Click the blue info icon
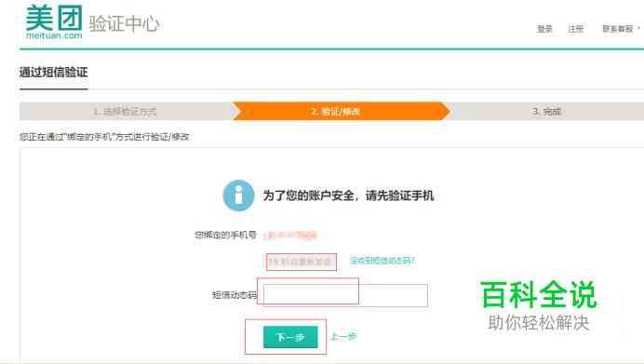Image resolution: width=644 pixels, height=364 pixels. (238, 195)
